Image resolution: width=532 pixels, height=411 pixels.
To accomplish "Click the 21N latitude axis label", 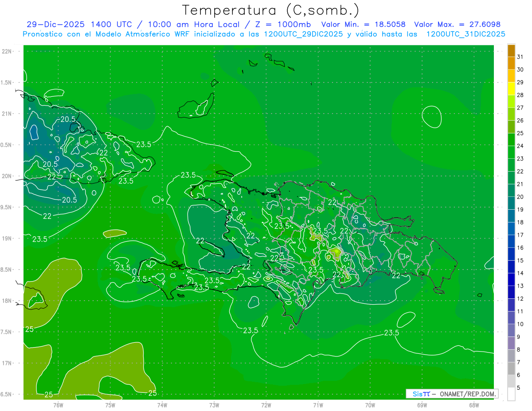I will coord(7,114).
